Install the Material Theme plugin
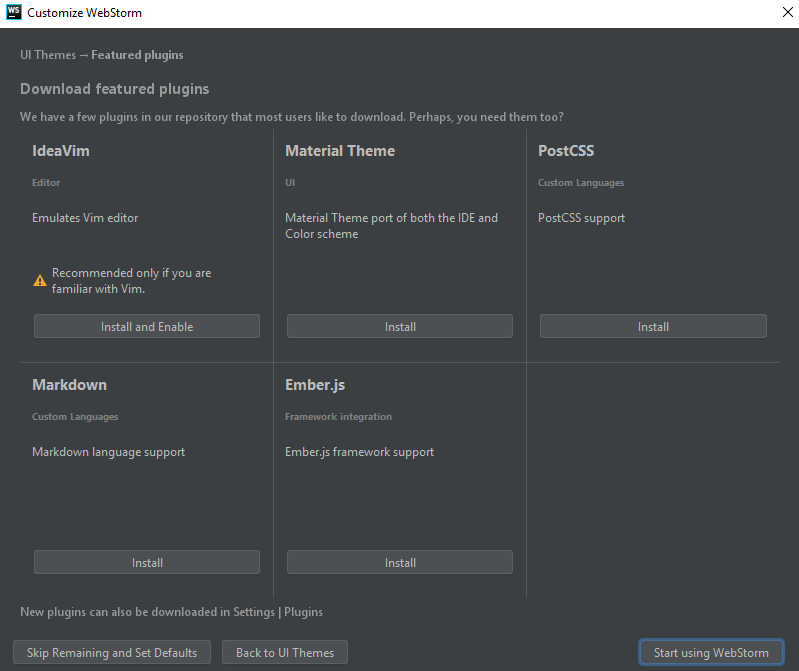 click(x=400, y=326)
